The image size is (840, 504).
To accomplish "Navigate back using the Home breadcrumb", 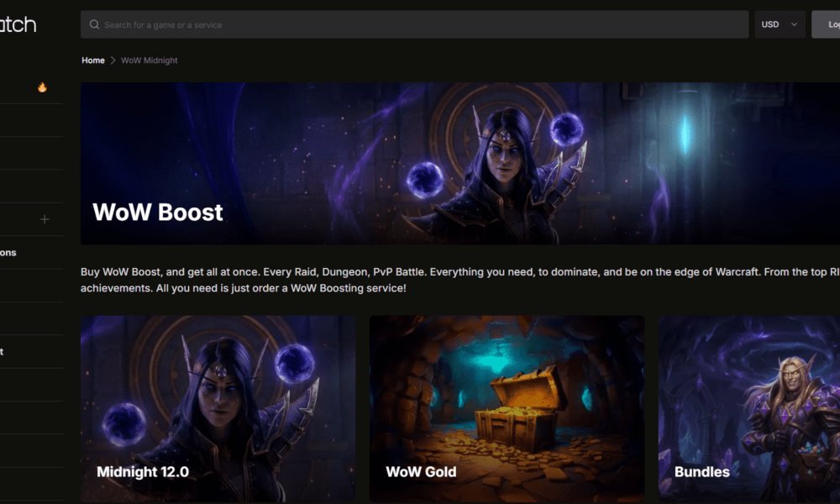I will [x=92, y=60].
